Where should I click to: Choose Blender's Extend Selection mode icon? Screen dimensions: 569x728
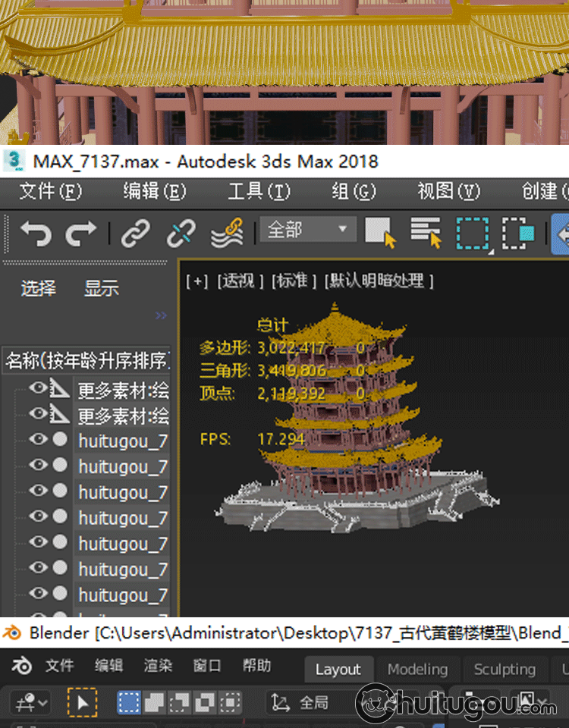tap(154, 702)
